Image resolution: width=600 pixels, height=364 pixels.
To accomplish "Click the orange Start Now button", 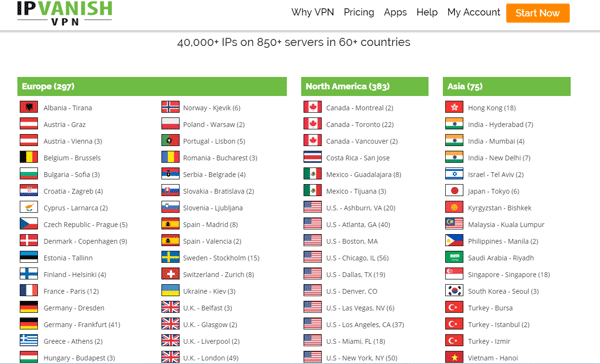I will (538, 13).
